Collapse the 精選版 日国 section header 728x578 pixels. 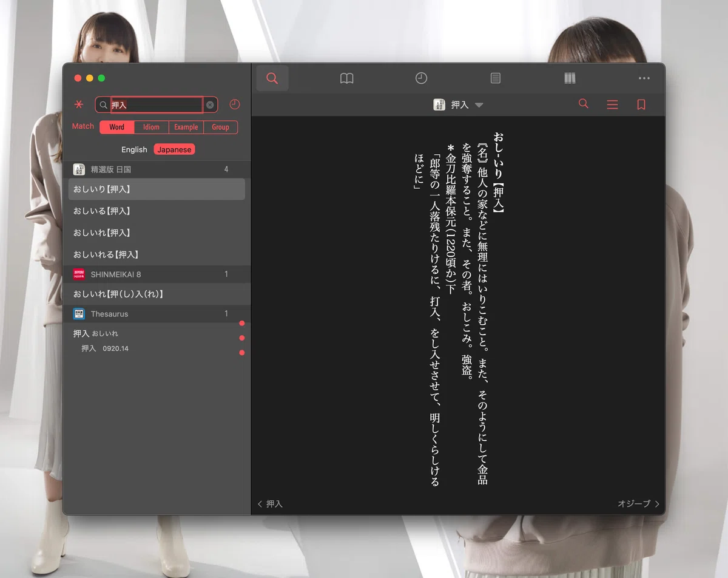coord(157,169)
